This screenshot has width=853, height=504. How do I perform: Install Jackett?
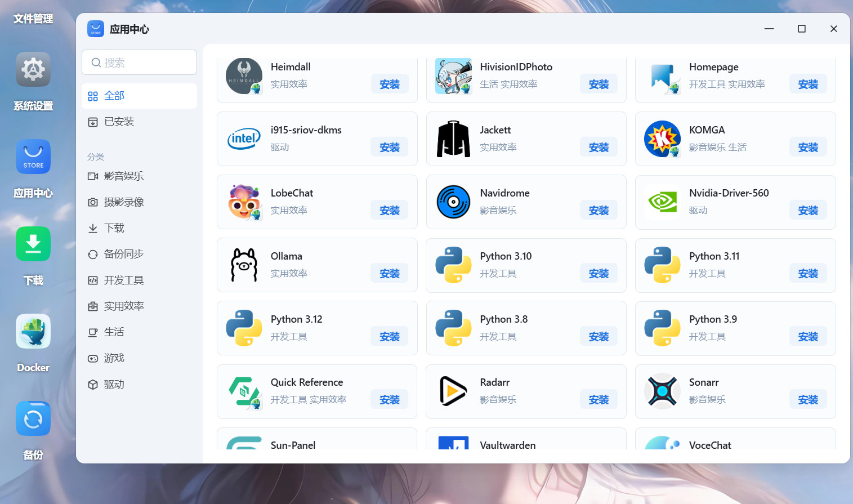click(599, 147)
